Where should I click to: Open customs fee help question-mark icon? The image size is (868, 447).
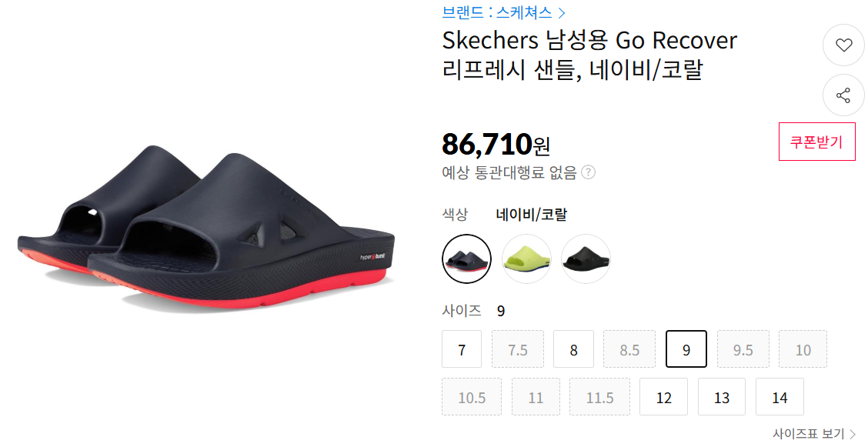589,172
